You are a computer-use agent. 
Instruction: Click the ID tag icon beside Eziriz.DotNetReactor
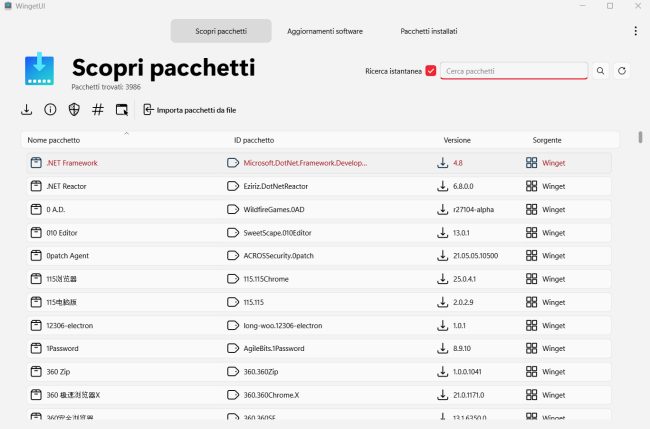233,186
